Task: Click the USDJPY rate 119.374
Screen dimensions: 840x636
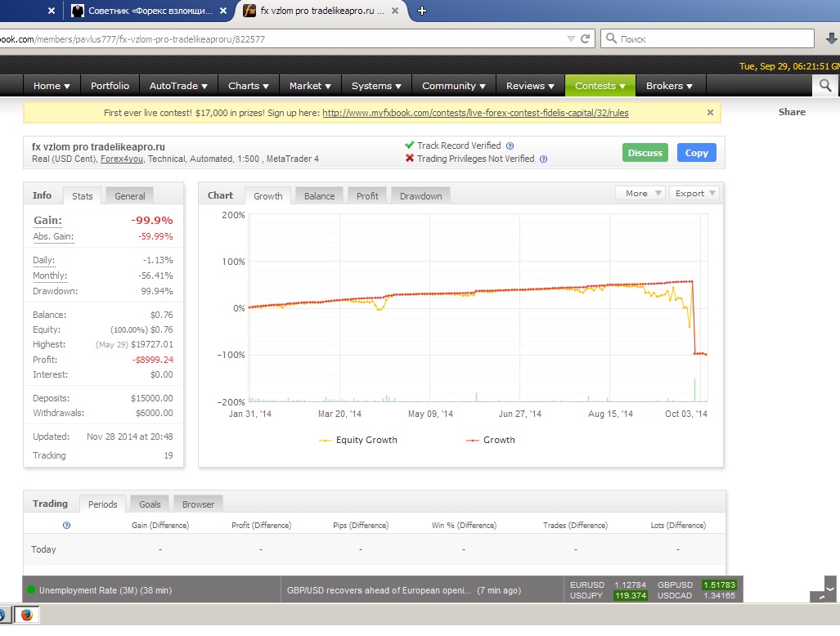Action: [x=630, y=595]
